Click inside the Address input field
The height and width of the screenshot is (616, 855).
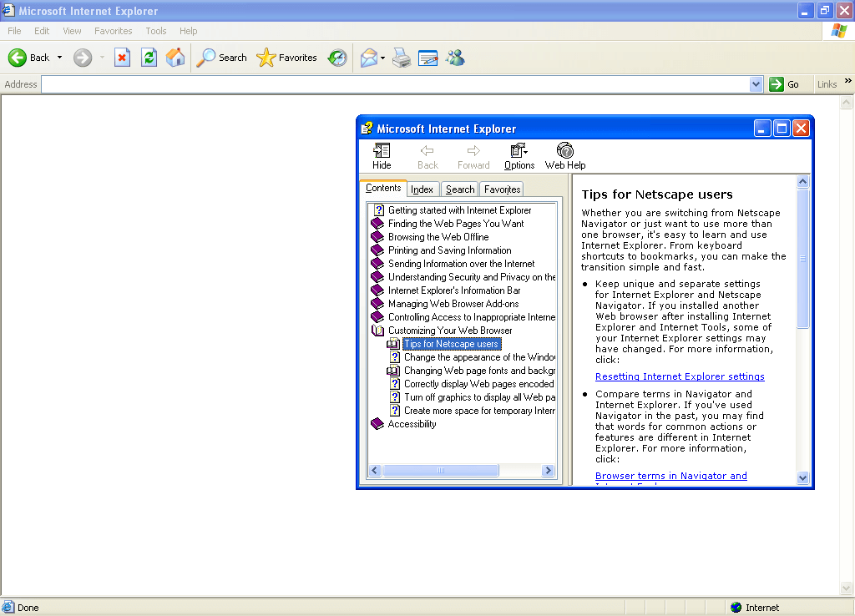pyautogui.click(x=397, y=84)
